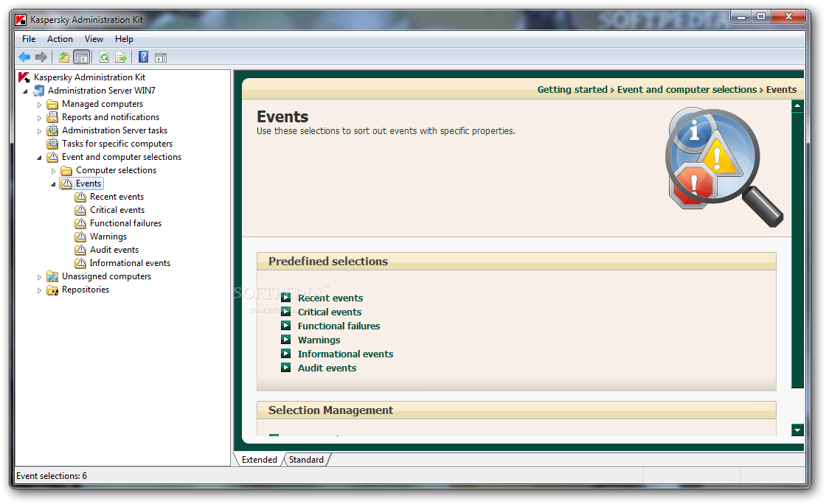Screen dimensions: 826x504
Task: Click the Audit events tree icon
Action: [x=80, y=250]
